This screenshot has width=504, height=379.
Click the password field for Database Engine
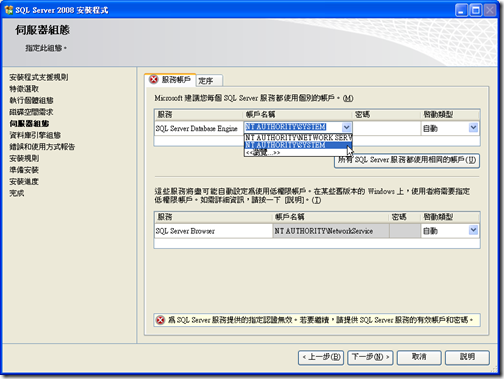[386, 128]
